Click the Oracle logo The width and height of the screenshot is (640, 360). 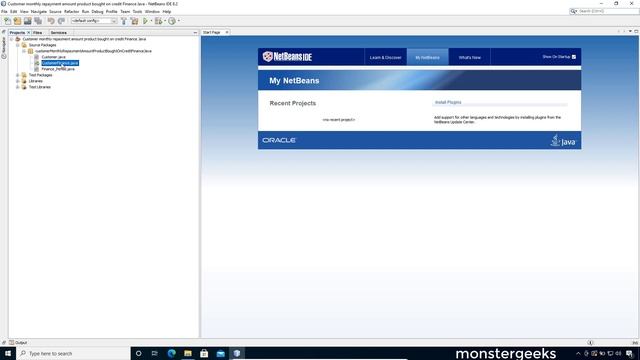tap(279, 140)
